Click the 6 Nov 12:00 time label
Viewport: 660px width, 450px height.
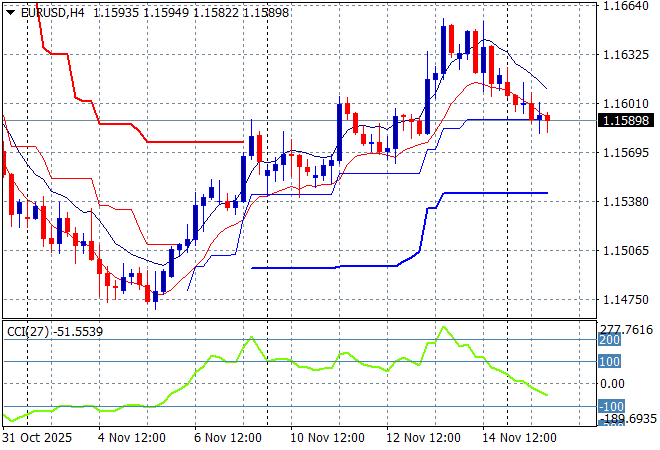(228, 438)
